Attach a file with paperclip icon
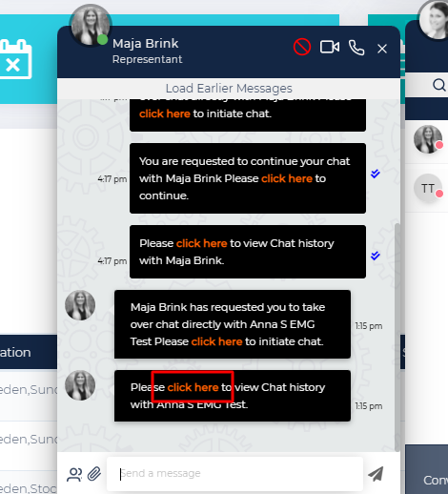448x494 pixels. click(94, 474)
